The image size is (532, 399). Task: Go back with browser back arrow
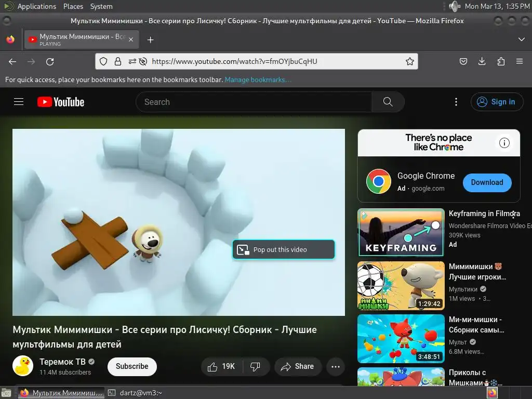click(x=12, y=61)
